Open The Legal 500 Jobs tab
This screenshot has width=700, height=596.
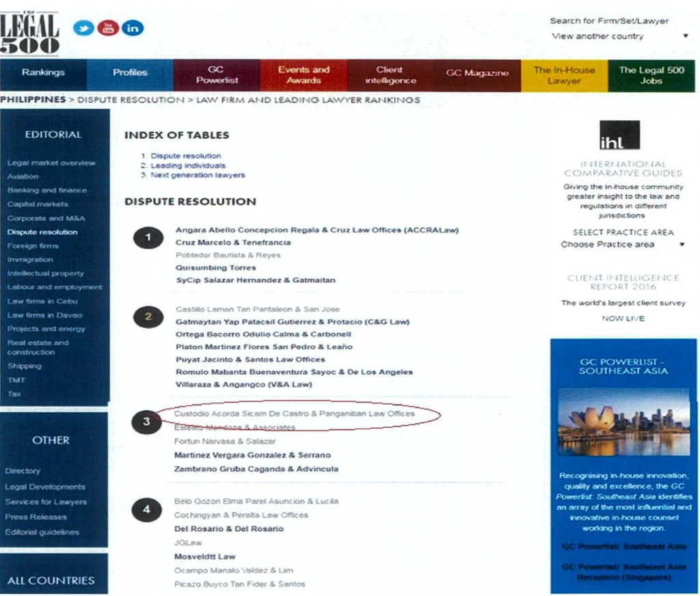click(651, 75)
